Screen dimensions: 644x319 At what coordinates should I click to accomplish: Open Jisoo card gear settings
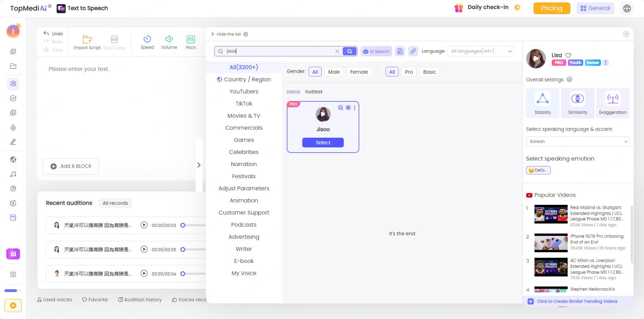tap(348, 108)
